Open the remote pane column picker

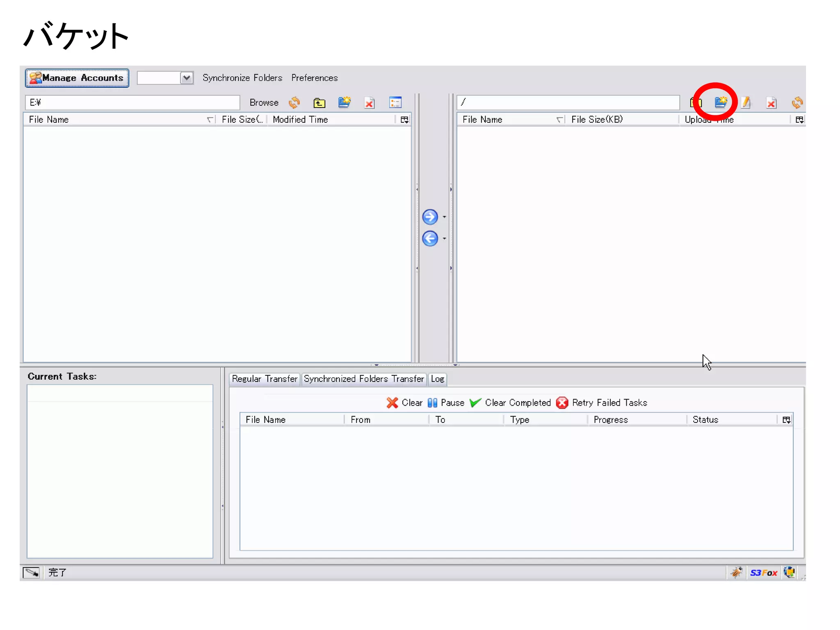[x=799, y=120]
